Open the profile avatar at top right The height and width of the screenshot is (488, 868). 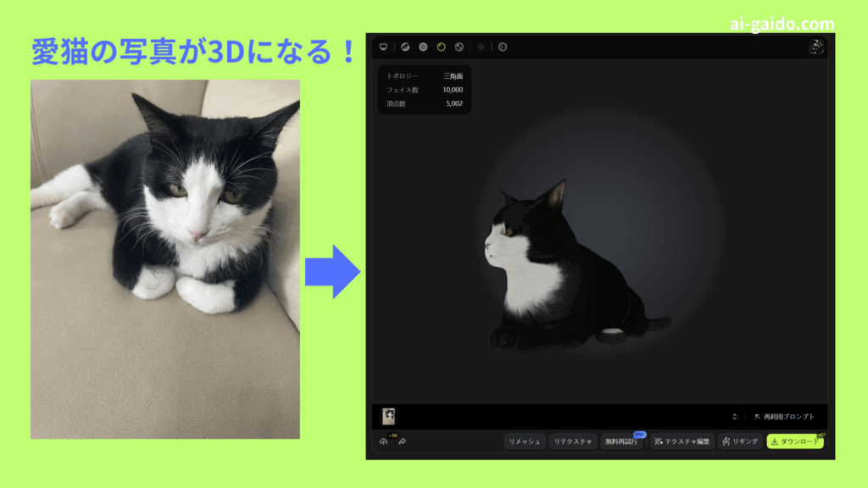coord(816,47)
